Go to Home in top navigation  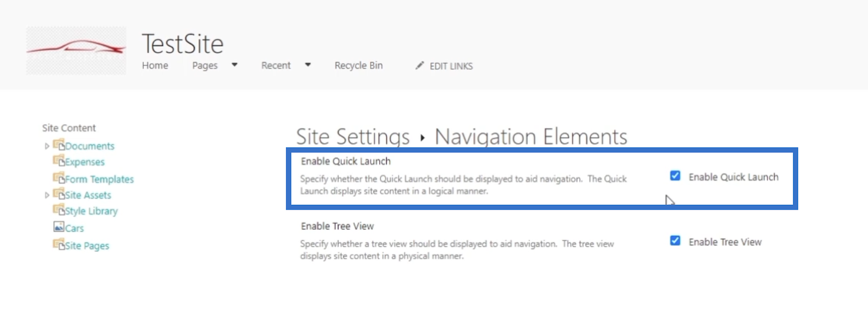pyautogui.click(x=155, y=66)
